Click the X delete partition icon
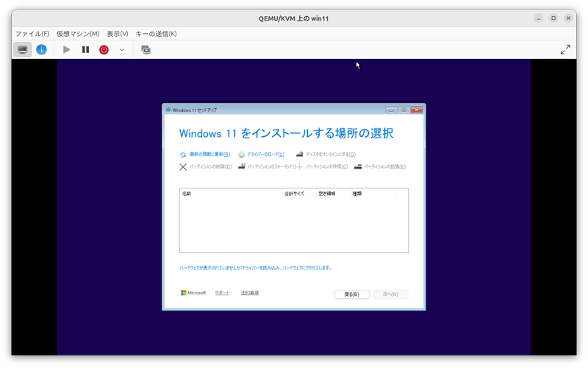588x368 pixels. (x=183, y=167)
